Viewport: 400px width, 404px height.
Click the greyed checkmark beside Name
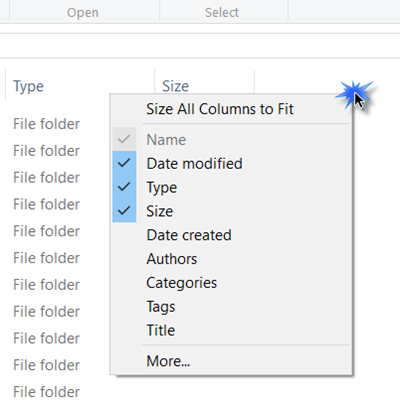point(124,139)
